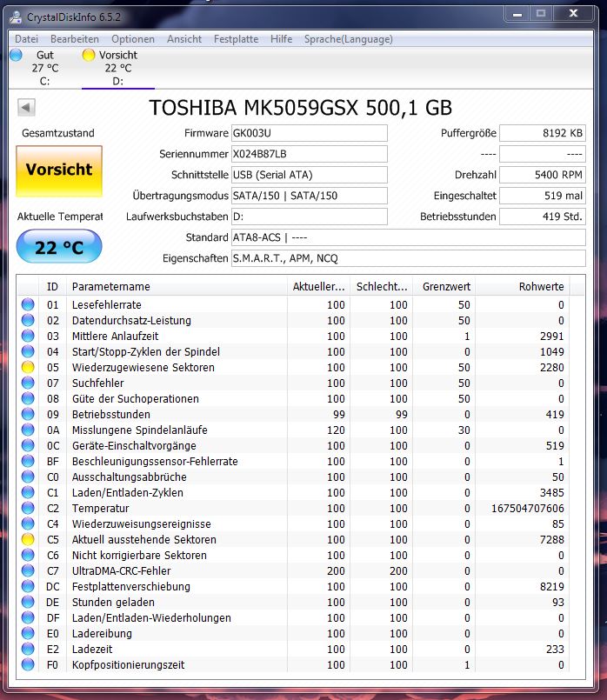Click the Übertragungsmodus field SATA/150

(x=310, y=196)
